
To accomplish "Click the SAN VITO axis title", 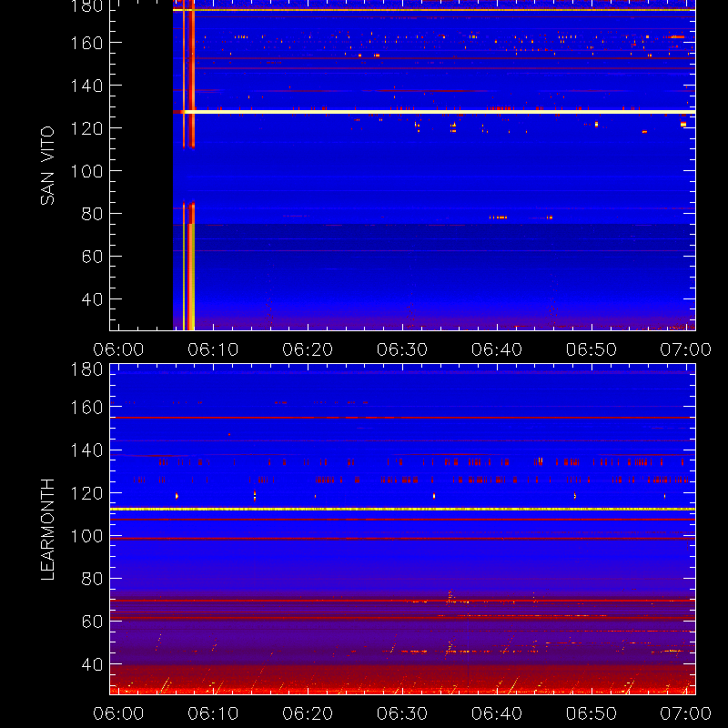I will pos(47,166).
